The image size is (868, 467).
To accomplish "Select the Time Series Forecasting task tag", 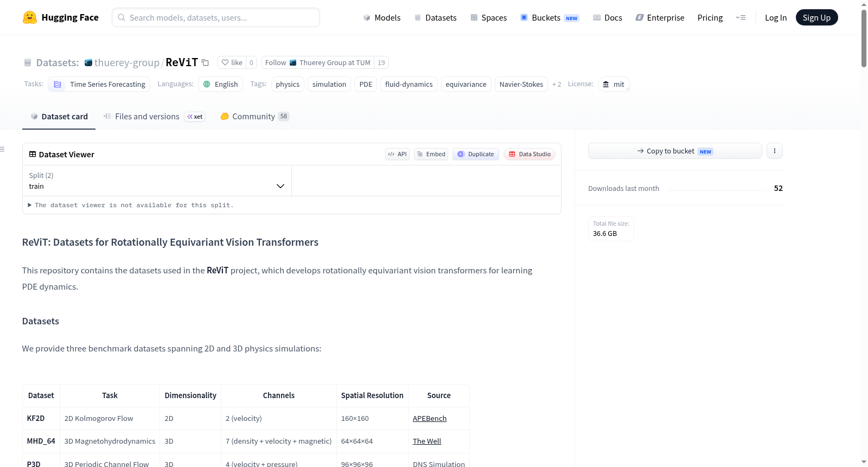I will click(x=99, y=84).
